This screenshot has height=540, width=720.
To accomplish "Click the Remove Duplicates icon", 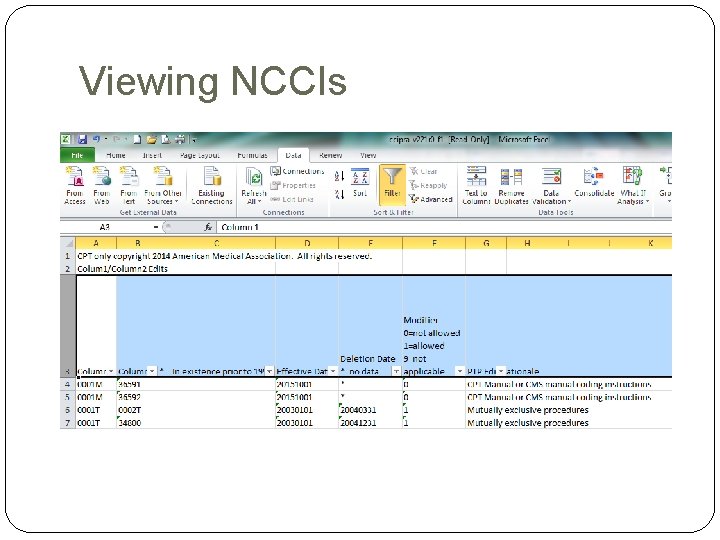I will 512,177.
